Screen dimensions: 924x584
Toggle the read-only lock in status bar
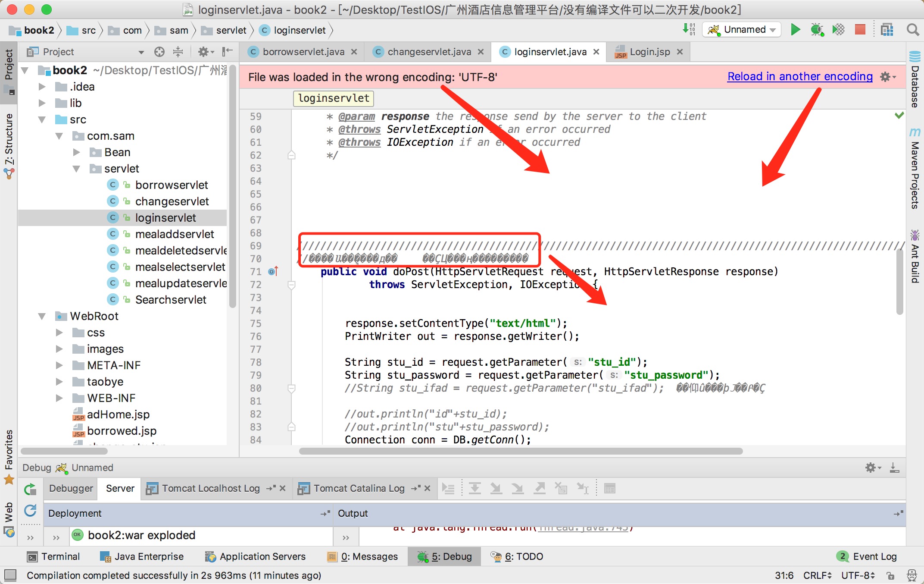[890, 575]
